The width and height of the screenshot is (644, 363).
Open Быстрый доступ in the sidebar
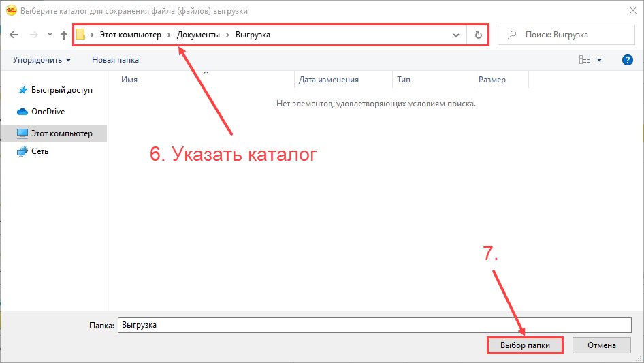point(61,90)
